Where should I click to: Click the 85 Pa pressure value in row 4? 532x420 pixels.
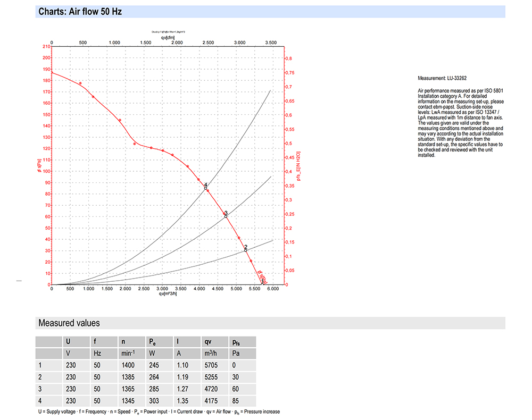coord(236,401)
